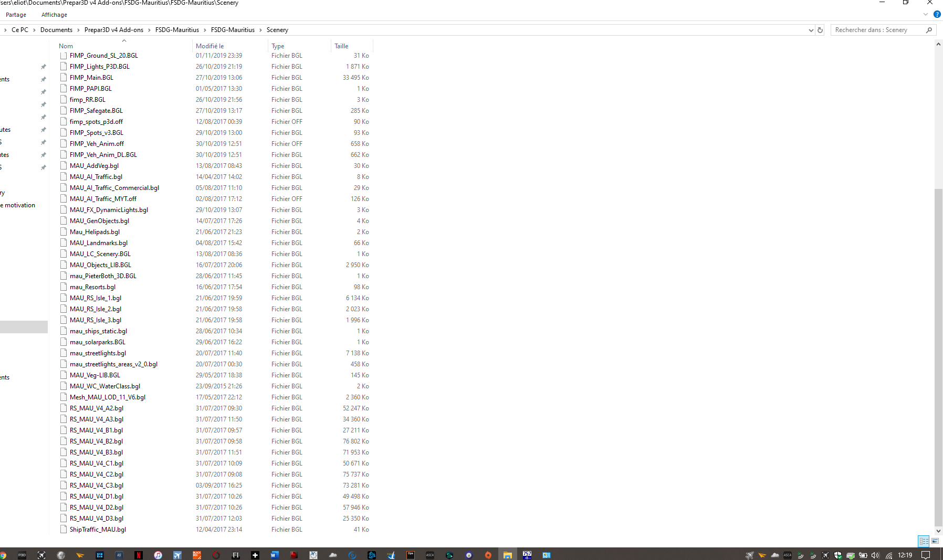Open the Explorer help icon
Image resolution: width=943 pixels, height=560 pixels.
(x=937, y=15)
